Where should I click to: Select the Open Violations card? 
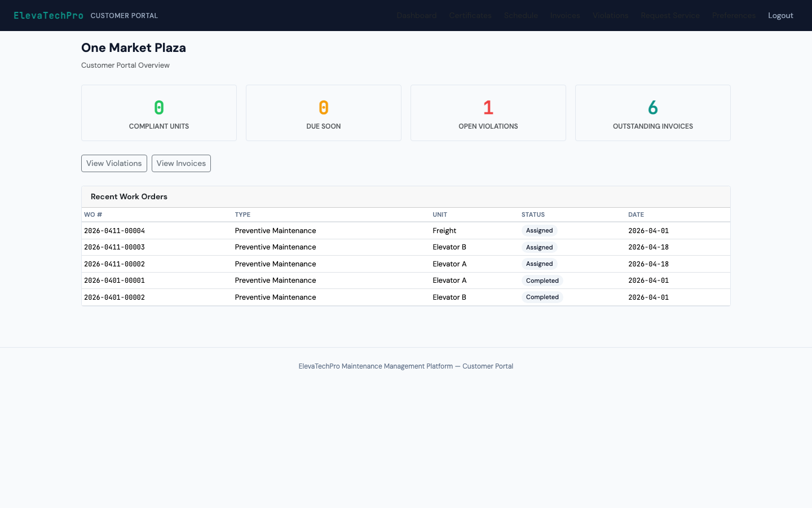[488, 113]
